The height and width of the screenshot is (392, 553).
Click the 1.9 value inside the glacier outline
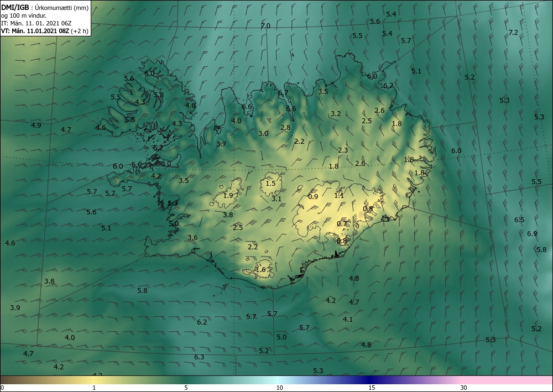(228, 195)
